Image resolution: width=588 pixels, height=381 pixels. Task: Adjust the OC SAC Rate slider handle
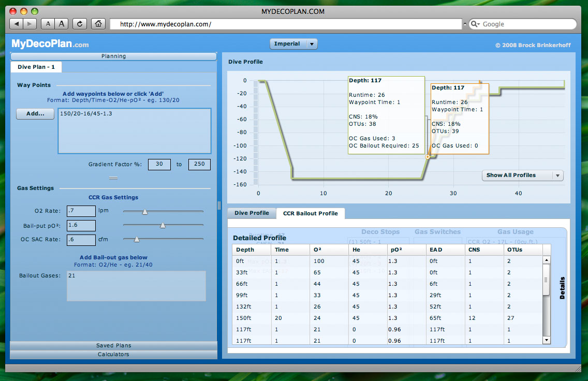[137, 239]
